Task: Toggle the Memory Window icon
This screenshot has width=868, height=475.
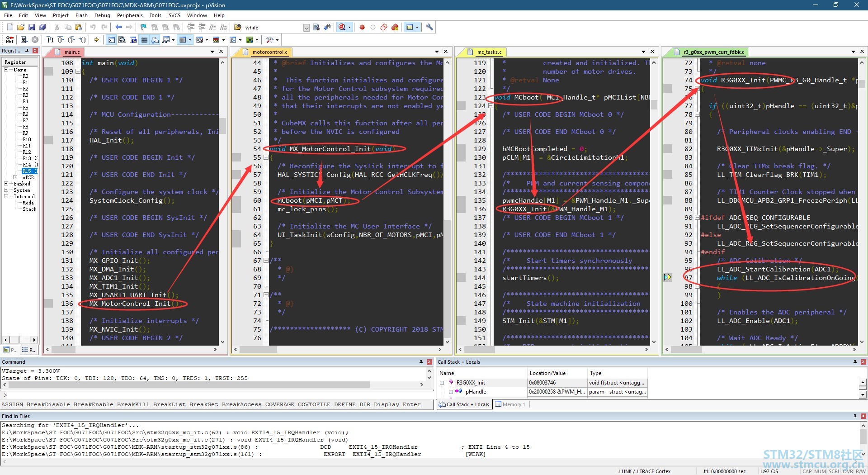Action: (183, 40)
